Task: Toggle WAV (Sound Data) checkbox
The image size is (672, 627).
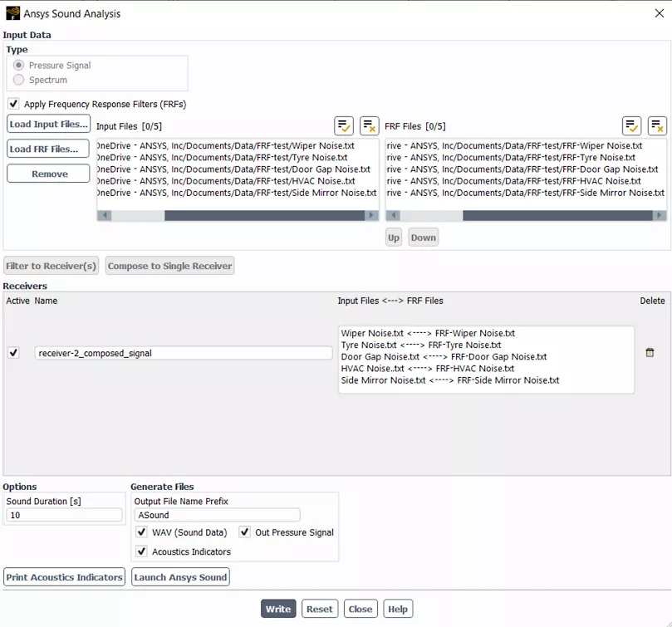Action: click(141, 531)
